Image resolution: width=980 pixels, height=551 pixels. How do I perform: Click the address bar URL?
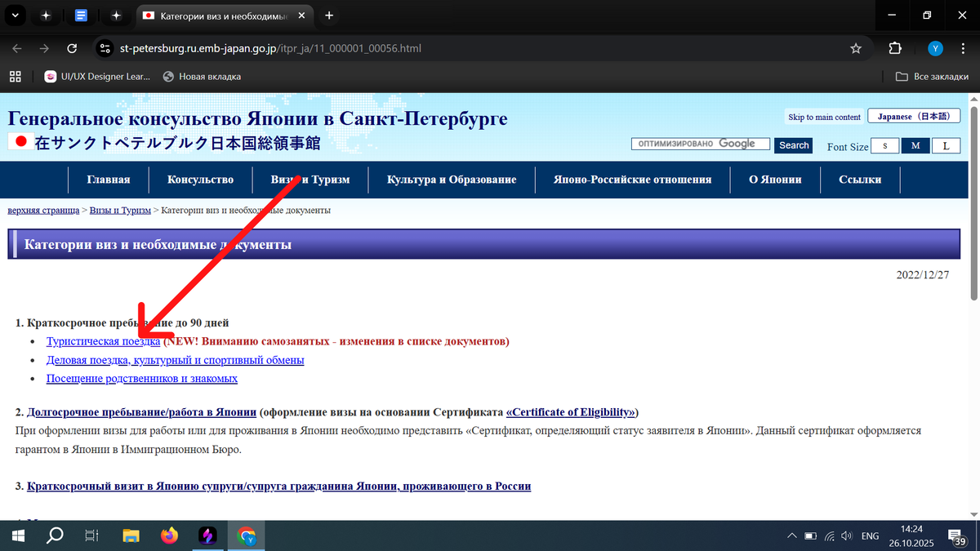tap(270, 48)
